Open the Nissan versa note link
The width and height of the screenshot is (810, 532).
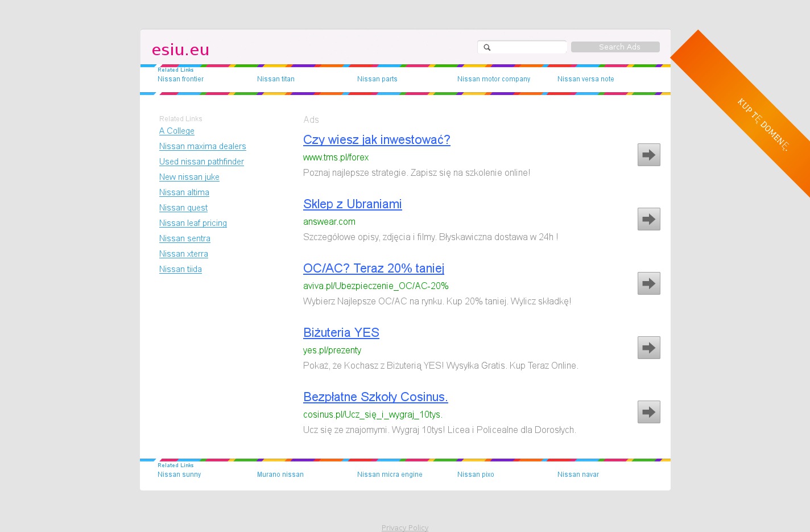click(x=585, y=79)
